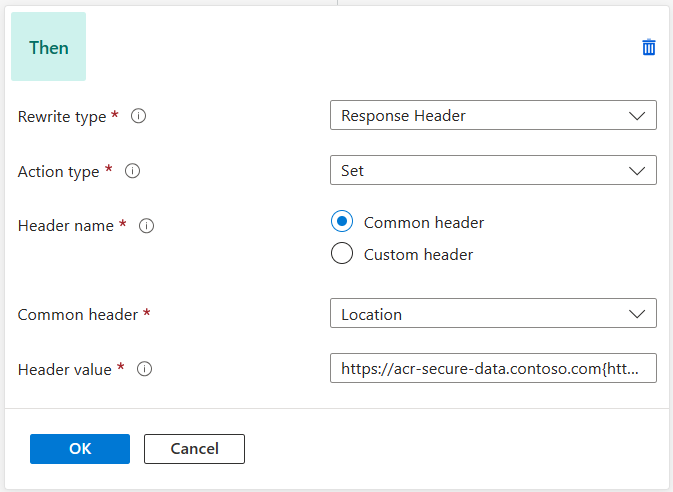Expand the Action type dropdown showing Set
673x492 pixels.
click(493, 171)
